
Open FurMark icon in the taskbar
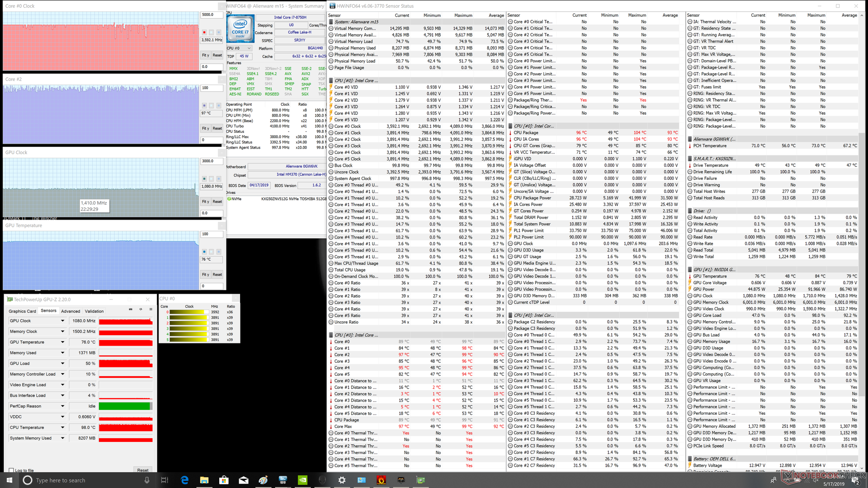coord(381,480)
